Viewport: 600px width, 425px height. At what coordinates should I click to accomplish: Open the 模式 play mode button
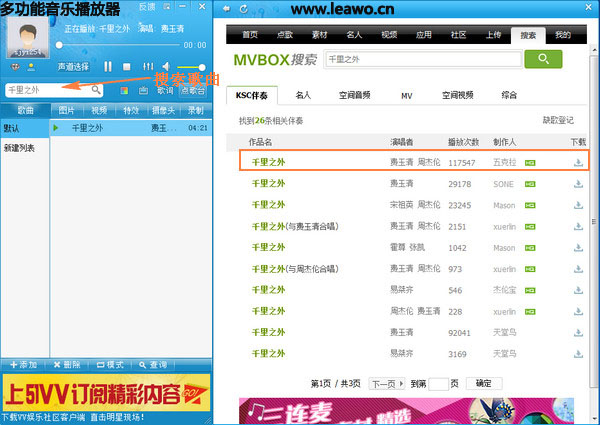110,365
